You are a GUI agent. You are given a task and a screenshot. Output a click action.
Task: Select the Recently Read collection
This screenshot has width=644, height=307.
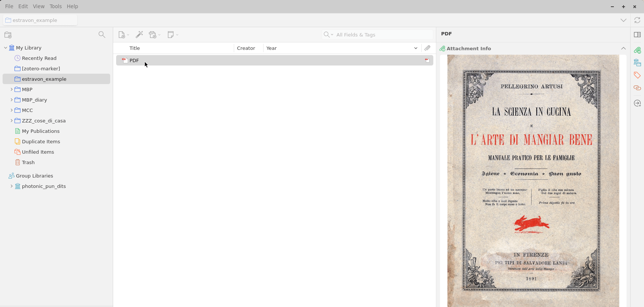pyautogui.click(x=39, y=58)
